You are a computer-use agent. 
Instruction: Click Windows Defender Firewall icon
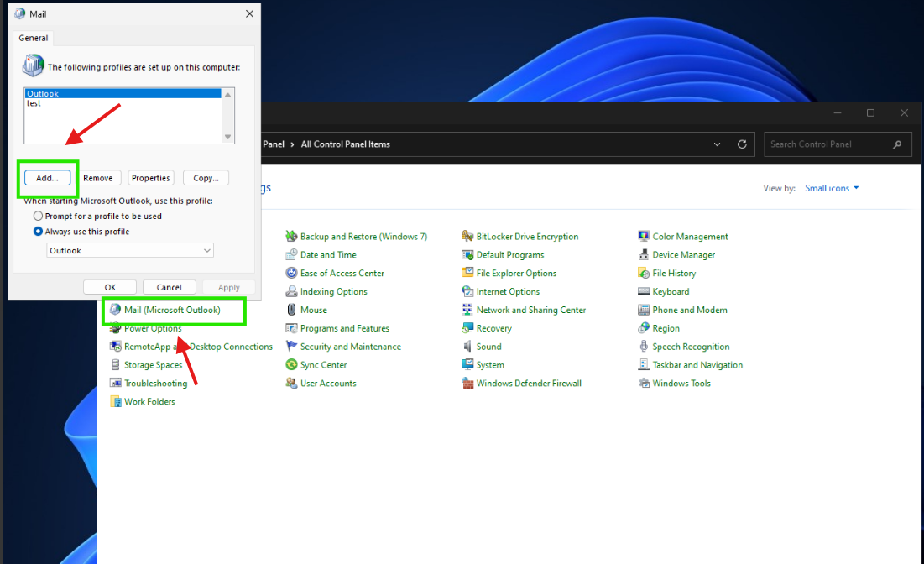467,383
